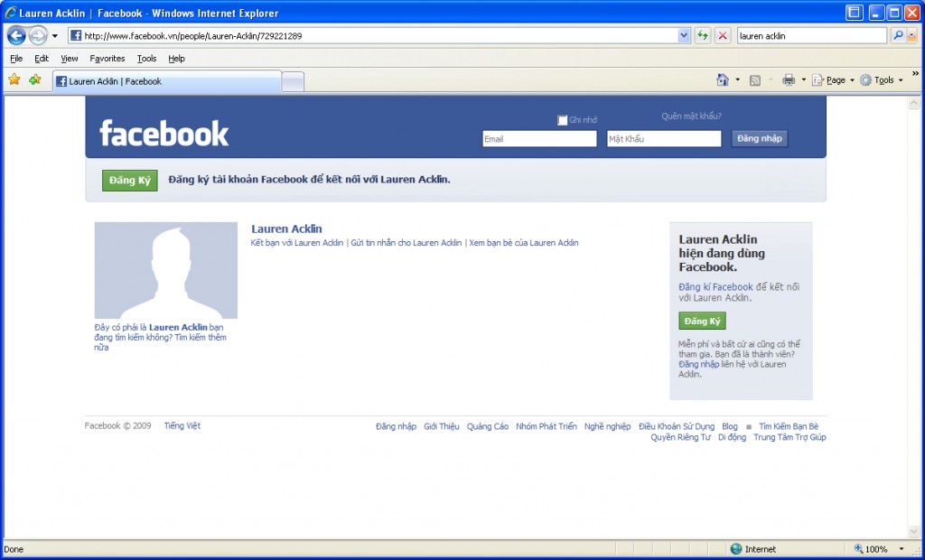
Task: Click Xem bạn bè của Lauren Acklin link
Action: pyautogui.click(x=524, y=243)
